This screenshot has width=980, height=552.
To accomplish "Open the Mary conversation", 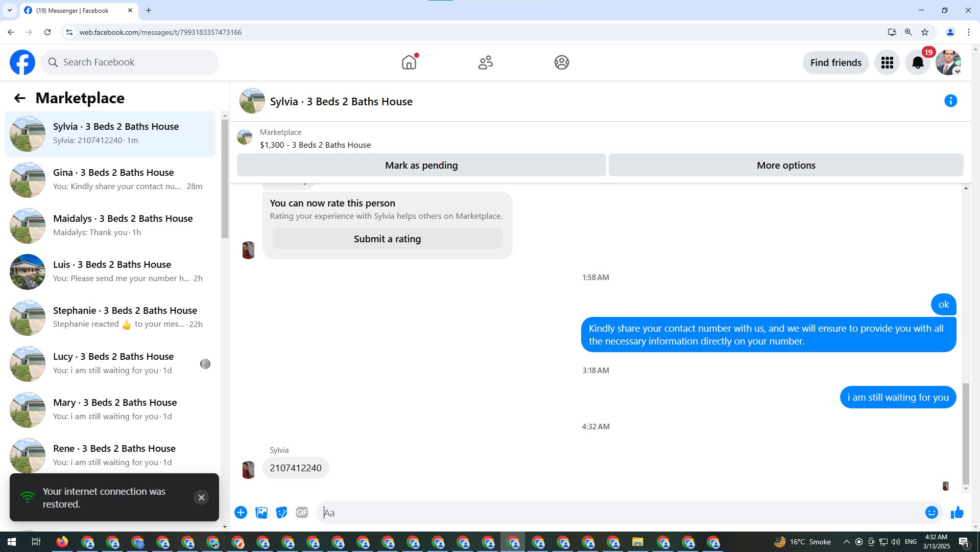I will pos(110,410).
